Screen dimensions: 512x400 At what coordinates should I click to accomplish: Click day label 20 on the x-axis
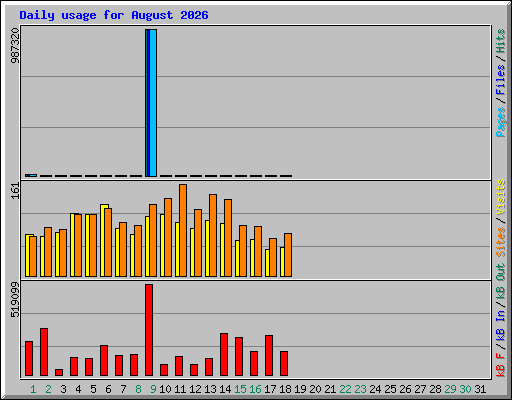[x=315, y=389]
